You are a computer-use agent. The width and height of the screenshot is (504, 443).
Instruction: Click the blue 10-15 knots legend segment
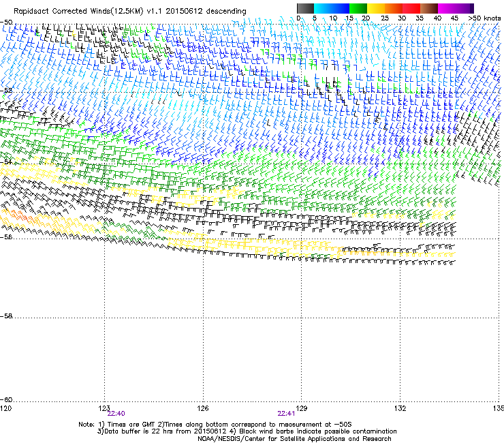[340, 8]
